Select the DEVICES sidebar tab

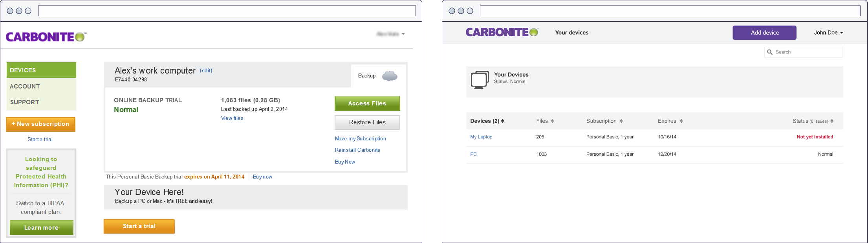(x=41, y=70)
